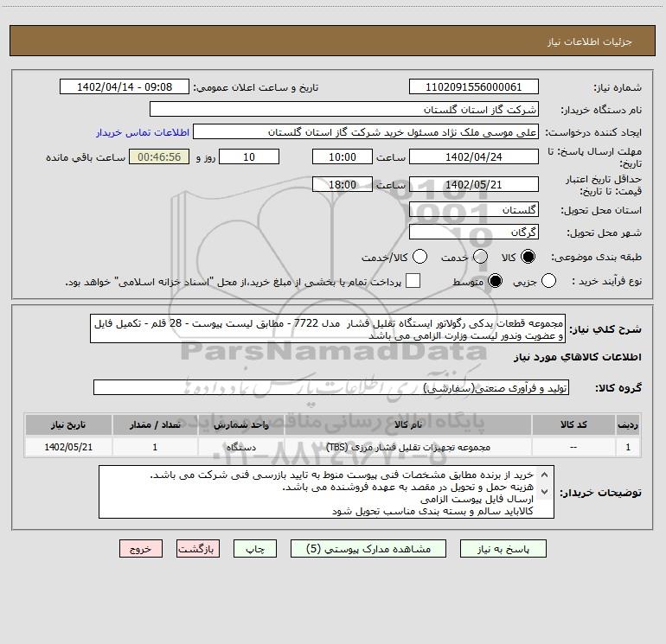Click the شرح کلی نیاز description box

tap(328, 328)
